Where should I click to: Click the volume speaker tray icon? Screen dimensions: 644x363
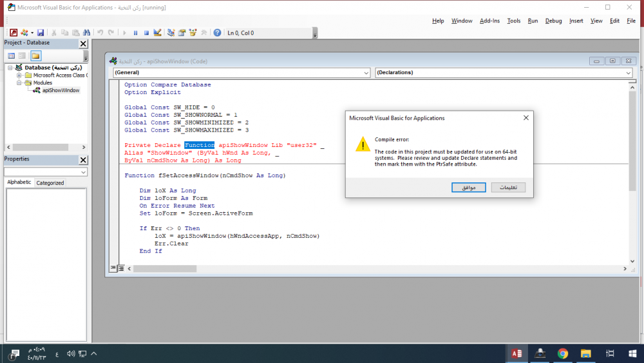coord(71,353)
